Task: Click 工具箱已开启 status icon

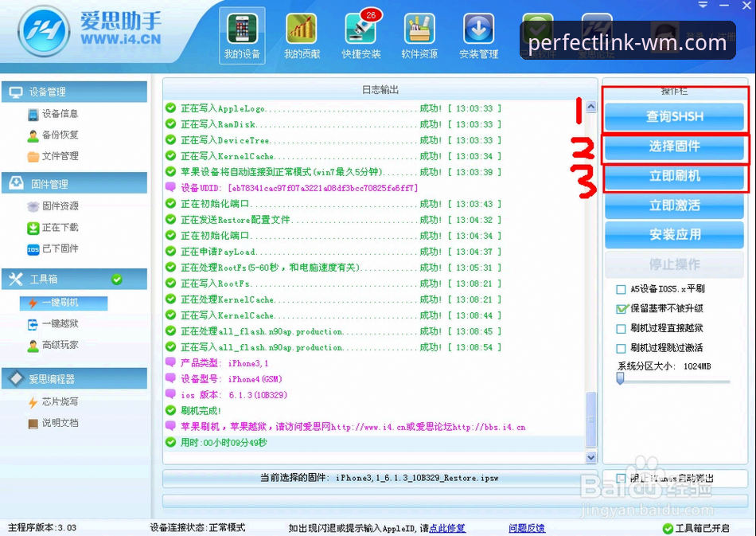Action: [668, 528]
